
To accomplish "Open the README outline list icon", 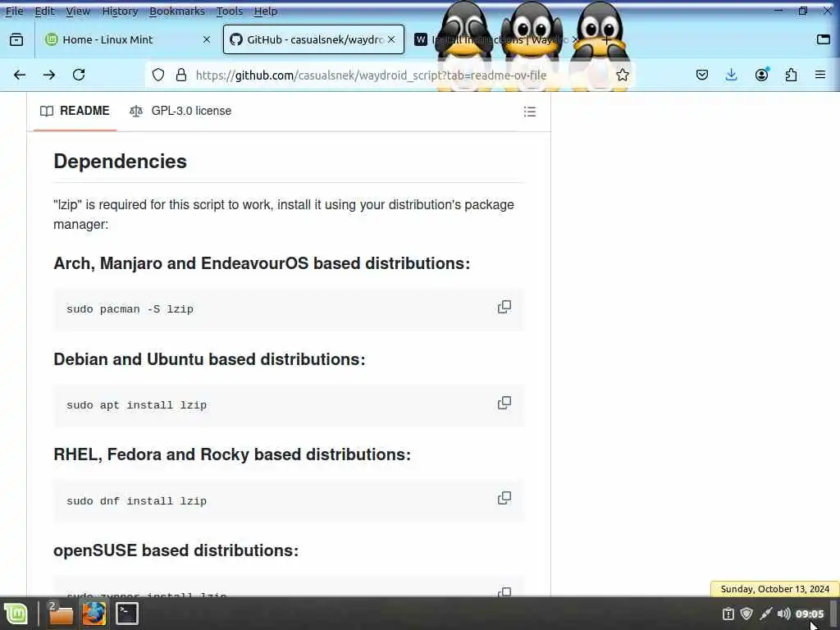I will (530, 112).
